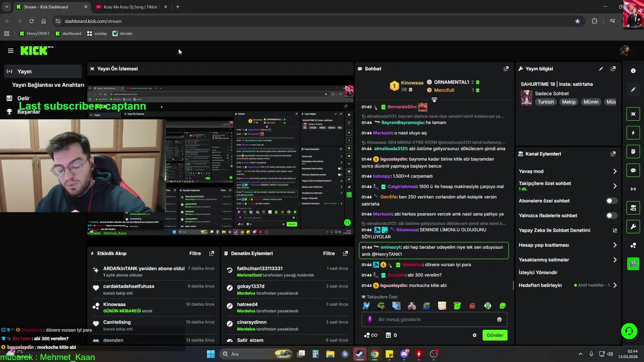Select the angry red emote in chat
This screenshot has height=362, width=644.
472,306
